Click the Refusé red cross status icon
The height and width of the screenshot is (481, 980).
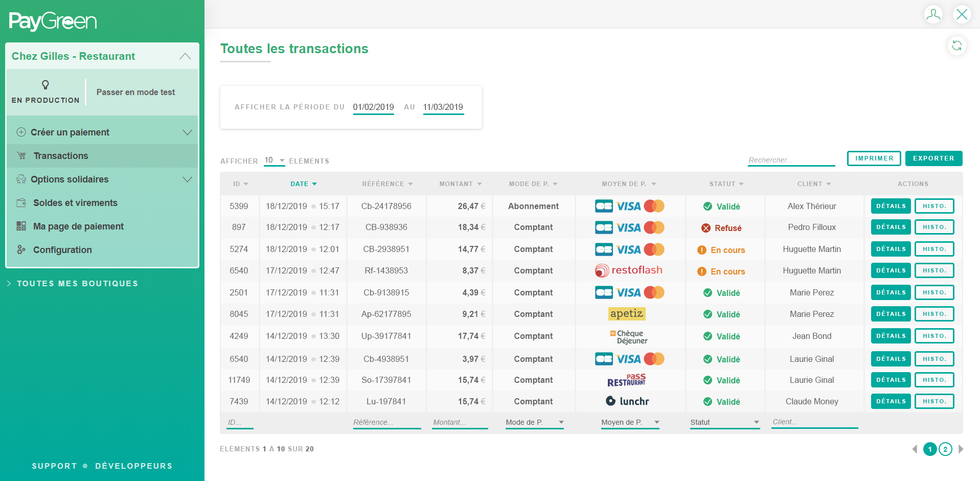tap(706, 228)
